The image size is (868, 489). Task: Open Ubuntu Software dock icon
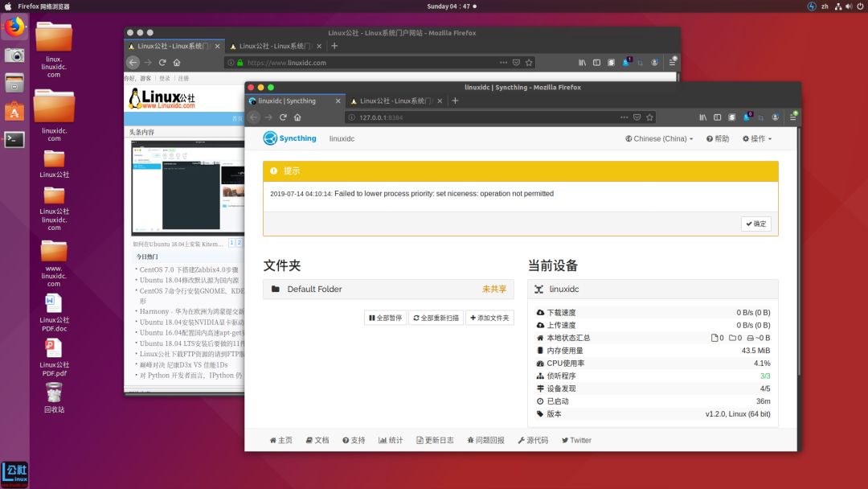pyautogui.click(x=14, y=111)
